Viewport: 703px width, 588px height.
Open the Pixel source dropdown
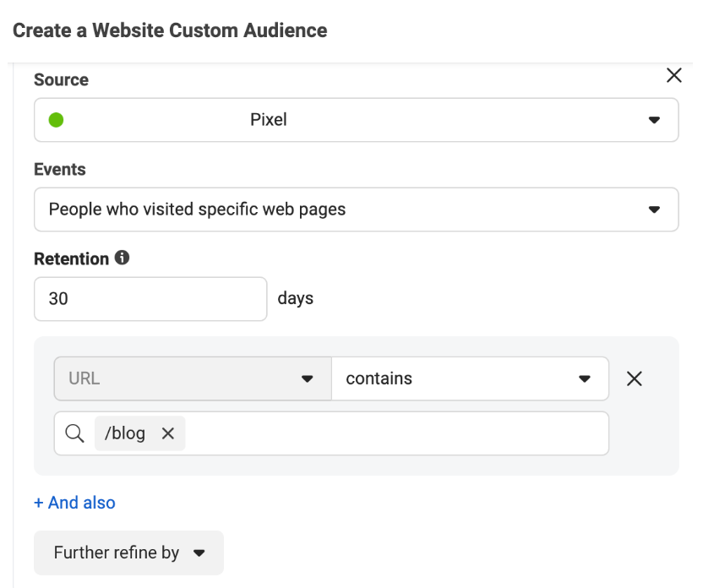click(x=357, y=120)
